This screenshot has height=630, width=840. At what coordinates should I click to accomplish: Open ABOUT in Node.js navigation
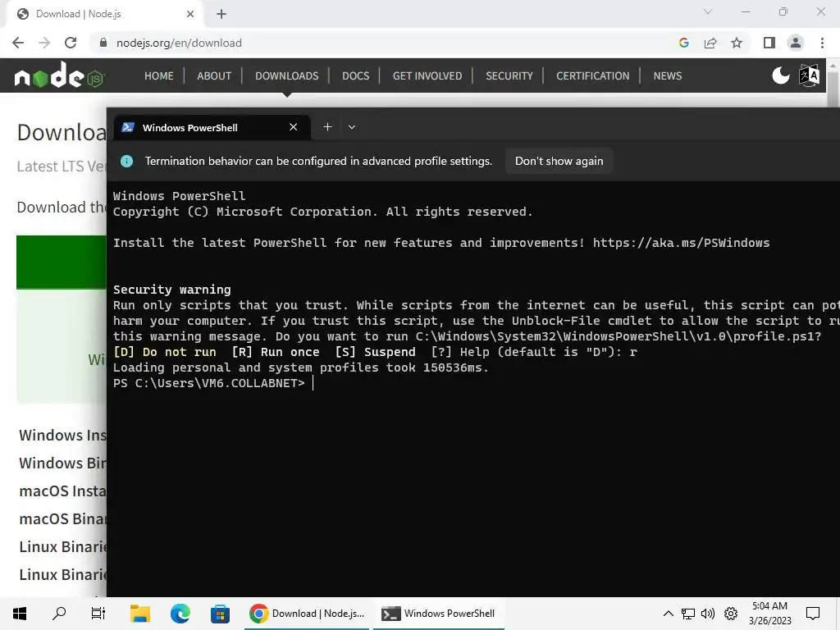point(214,76)
